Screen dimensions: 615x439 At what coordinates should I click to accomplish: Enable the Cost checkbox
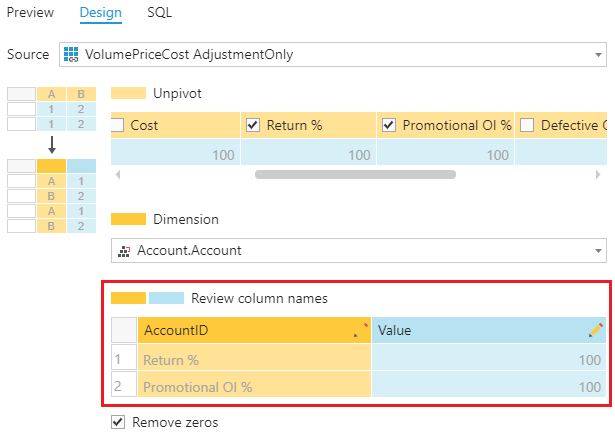[x=117, y=126]
